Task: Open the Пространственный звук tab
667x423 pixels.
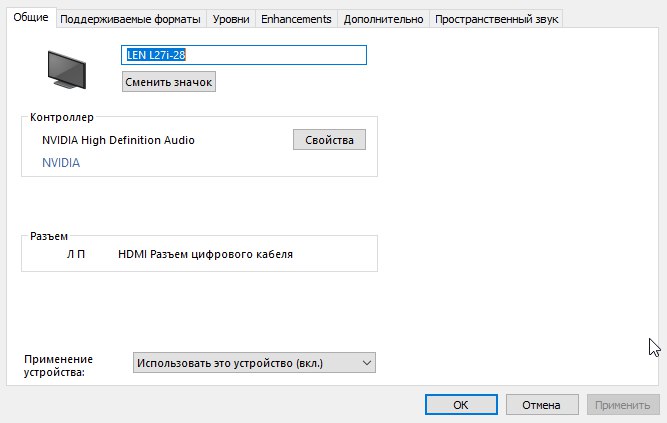Action: (x=497, y=19)
